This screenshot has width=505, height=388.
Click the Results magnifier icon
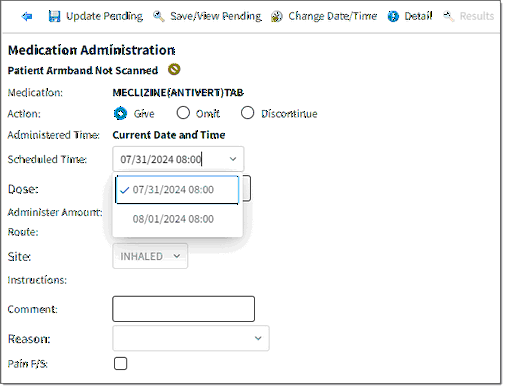click(x=448, y=16)
